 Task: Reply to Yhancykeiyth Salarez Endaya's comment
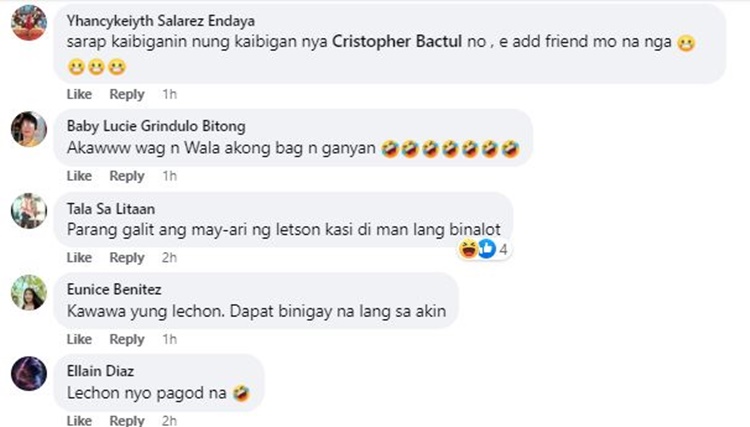tap(127, 94)
